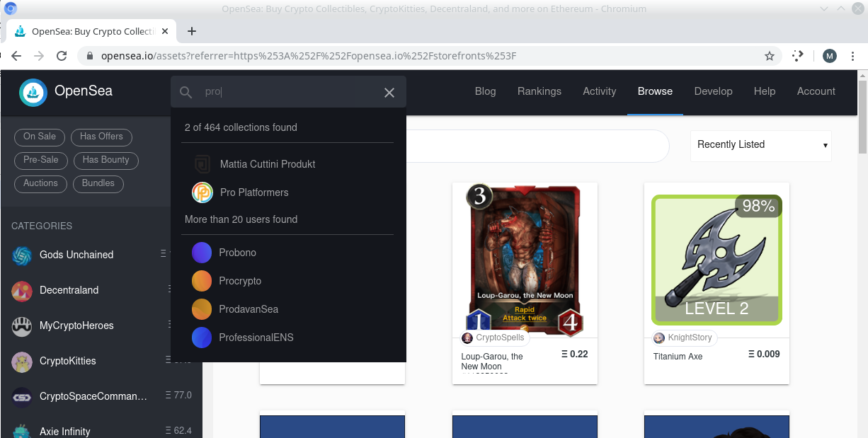Click the OpenSea ship logo icon
This screenshot has height=438, width=868.
(33, 92)
